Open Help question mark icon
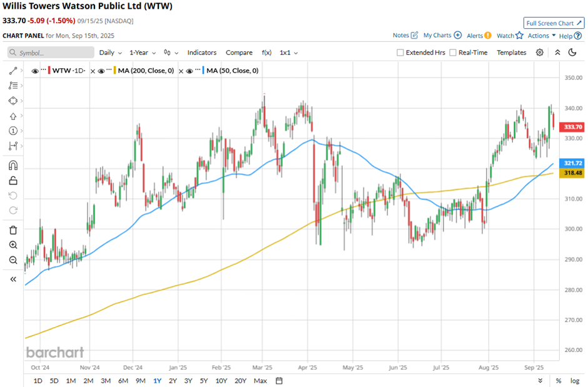 pyautogui.click(x=578, y=36)
